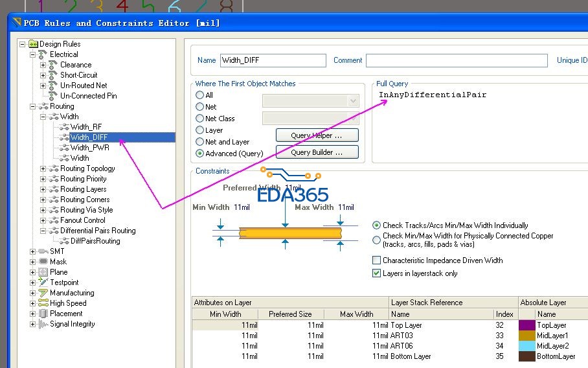Viewport: 588px width, 368px height.
Task: Select the Advanced (Query) radio button
Action: pos(200,154)
